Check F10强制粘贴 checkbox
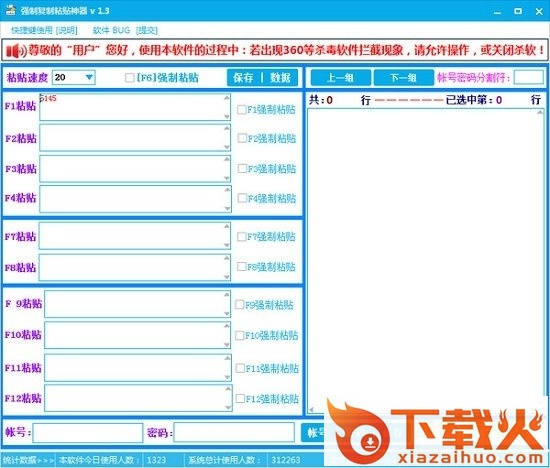550x468 pixels. 240,336
